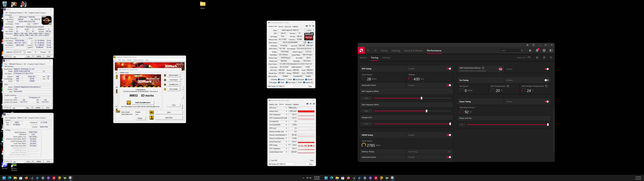
Task: Toggle VRAM Tuning switch
Action: 449,135
